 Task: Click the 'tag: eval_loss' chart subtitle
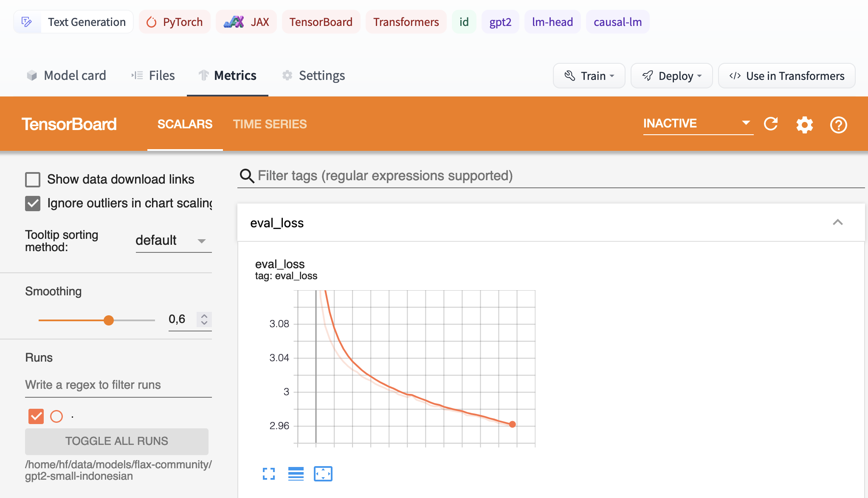[x=286, y=276]
